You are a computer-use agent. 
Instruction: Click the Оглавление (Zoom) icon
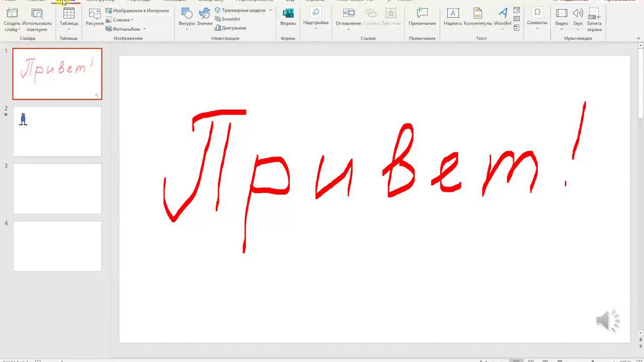(x=348, y=14)
